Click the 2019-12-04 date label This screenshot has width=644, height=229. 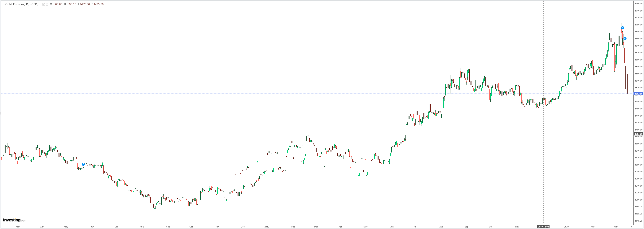pyautogui.click(x=543, y=227)
